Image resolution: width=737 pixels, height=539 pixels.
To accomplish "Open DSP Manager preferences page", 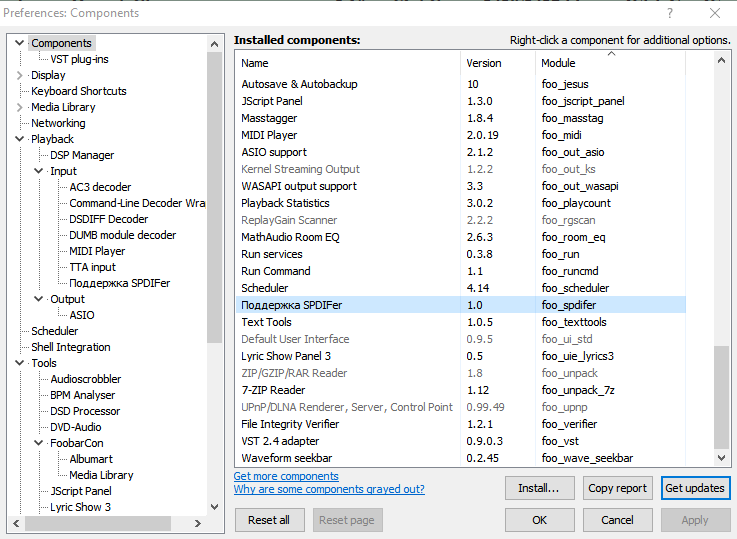I will point(82,155).
